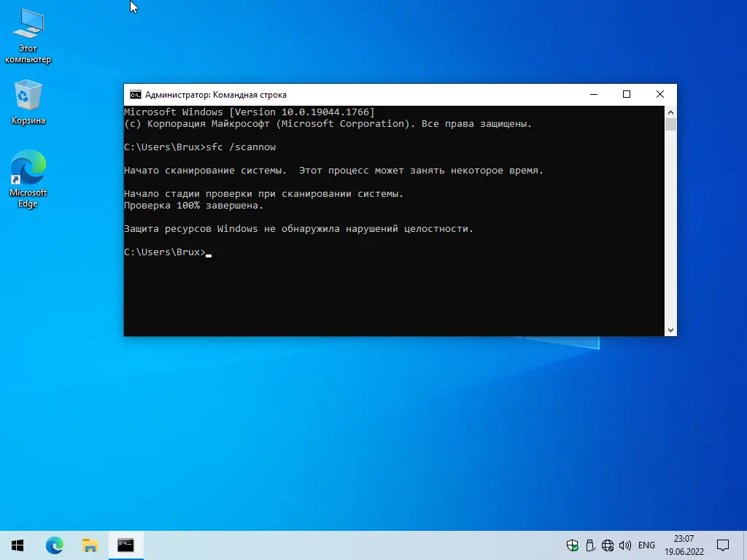Viewport: 747px width, 560px height.
Task: Select the Microsoft Edge desktop shortcut
Action: (28, 179)
